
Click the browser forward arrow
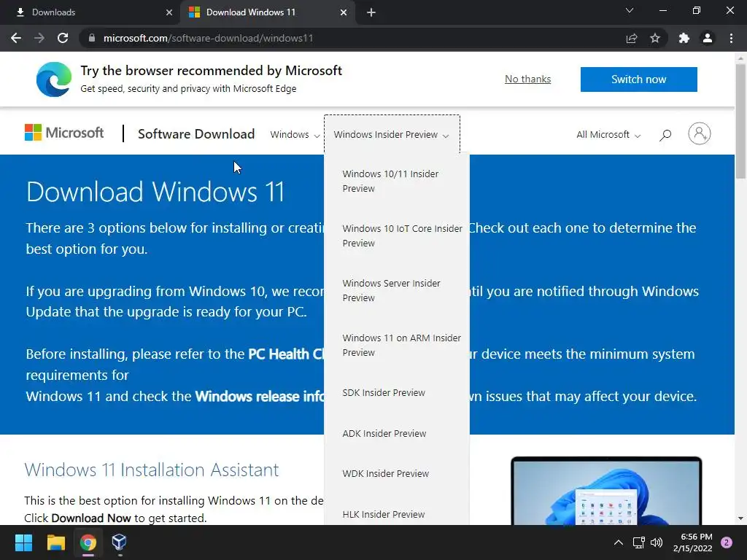pos(39,38)
